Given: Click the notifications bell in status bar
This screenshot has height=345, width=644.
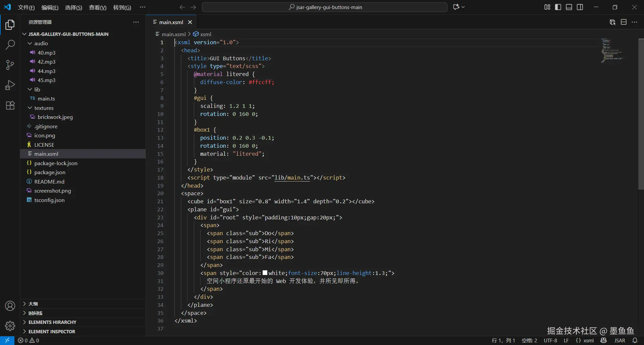Looking at the screenshot, I should tap(635, 340).
